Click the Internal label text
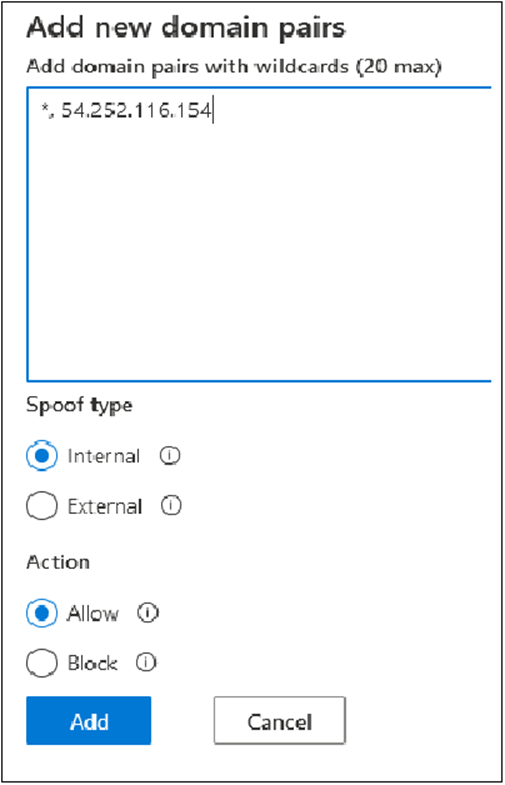The image size is (505, 785). (x=104, y=456)
